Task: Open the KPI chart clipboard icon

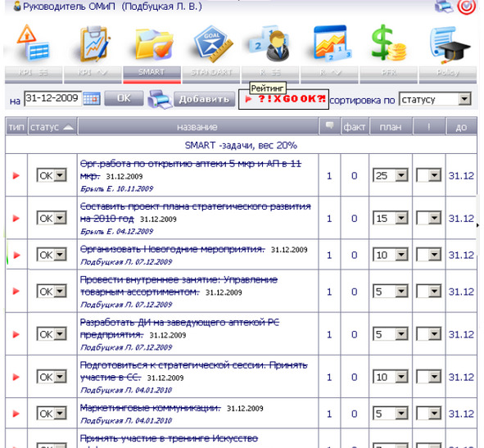Action: [93, 44]
